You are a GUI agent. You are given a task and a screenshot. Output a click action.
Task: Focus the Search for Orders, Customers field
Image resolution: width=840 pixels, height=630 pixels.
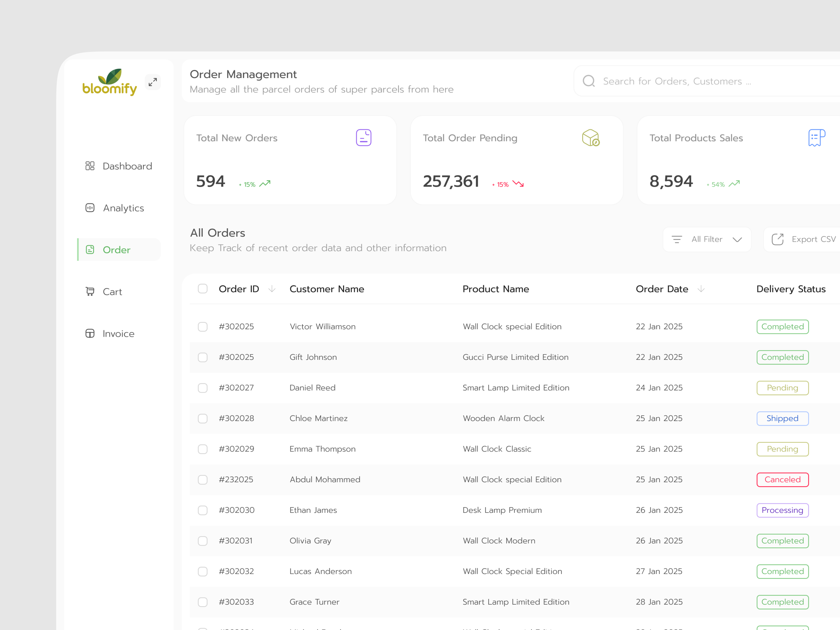click(x=707, y=81)
